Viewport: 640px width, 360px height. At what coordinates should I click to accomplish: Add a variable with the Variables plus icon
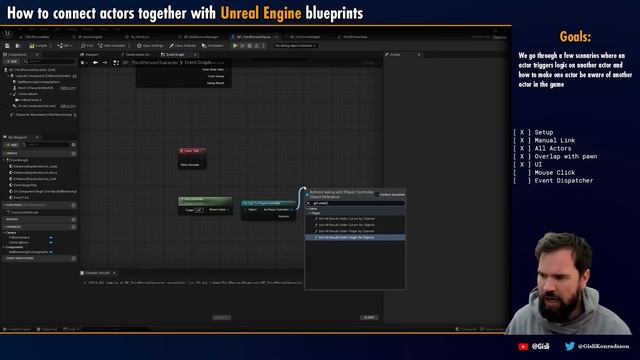pos(73,227)
